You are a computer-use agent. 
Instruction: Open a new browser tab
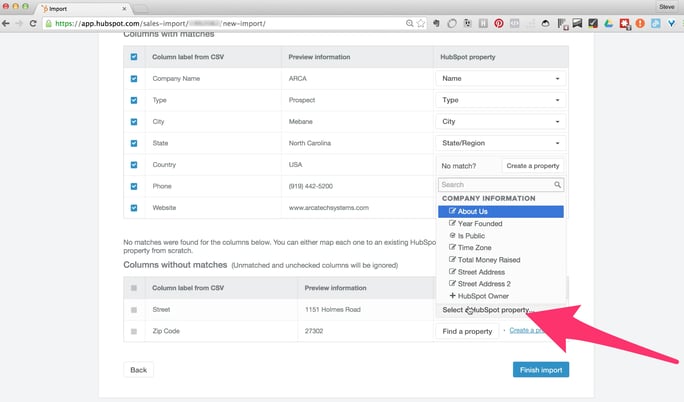pos(140,9)
